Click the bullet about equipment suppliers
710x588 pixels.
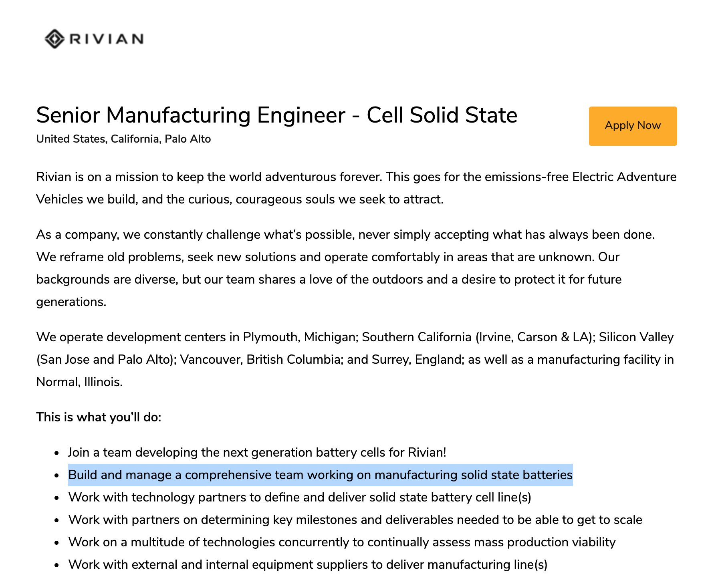307,564
